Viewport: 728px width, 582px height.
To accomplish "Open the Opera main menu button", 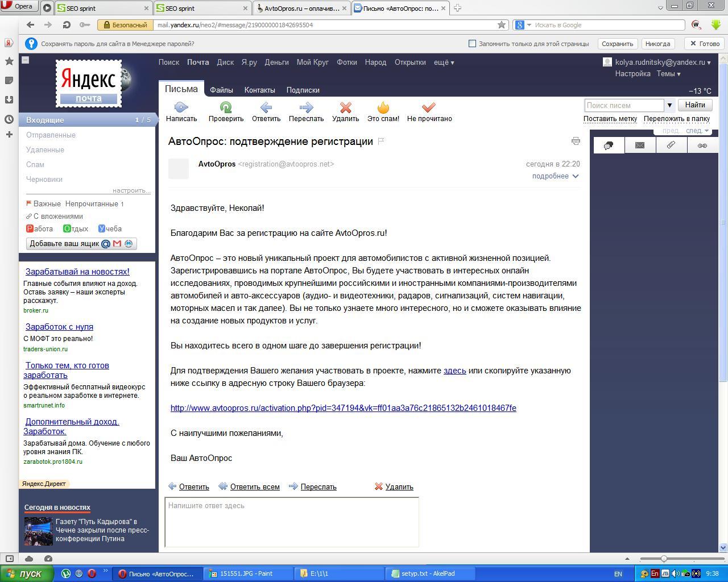I will [x=19, y=6].
